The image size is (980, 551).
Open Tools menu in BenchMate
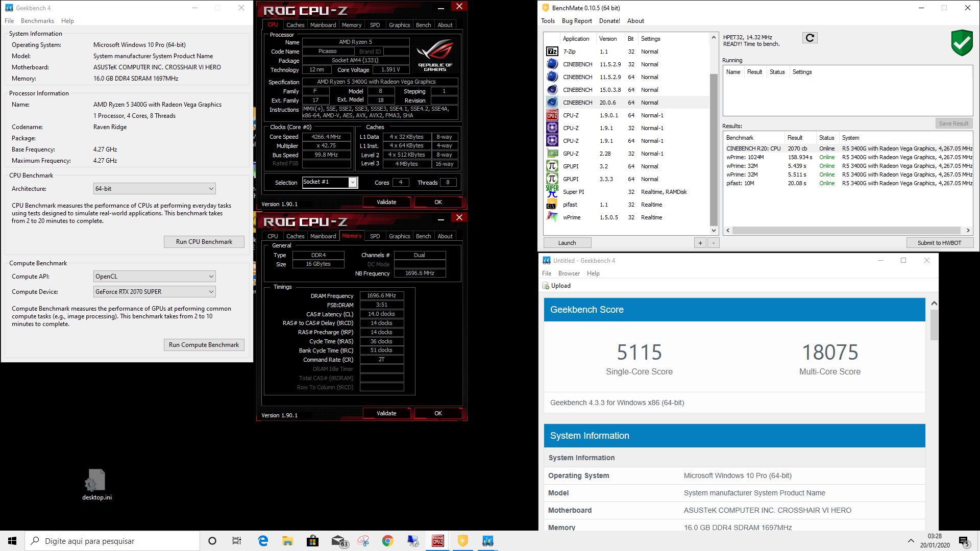coord(548,21)
